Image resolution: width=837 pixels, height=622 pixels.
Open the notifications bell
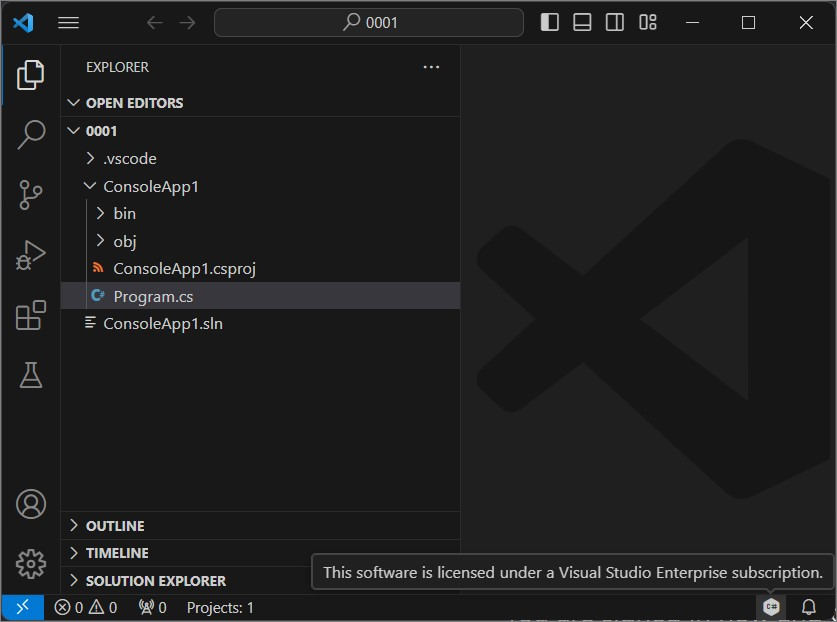point(809,607)
